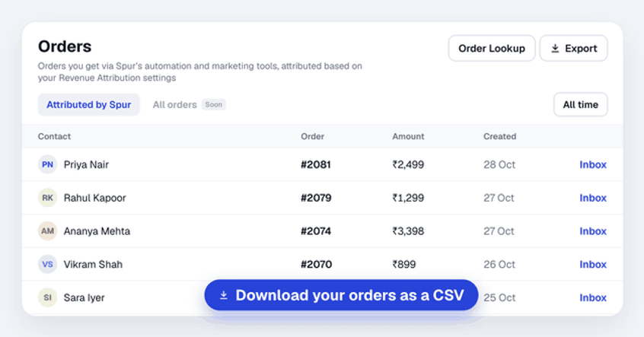The height and width of the screenshot is (337, 644).
Task: Select the Attributed by Spur tab
Action: pyautogui.click(x=89, y=105)
